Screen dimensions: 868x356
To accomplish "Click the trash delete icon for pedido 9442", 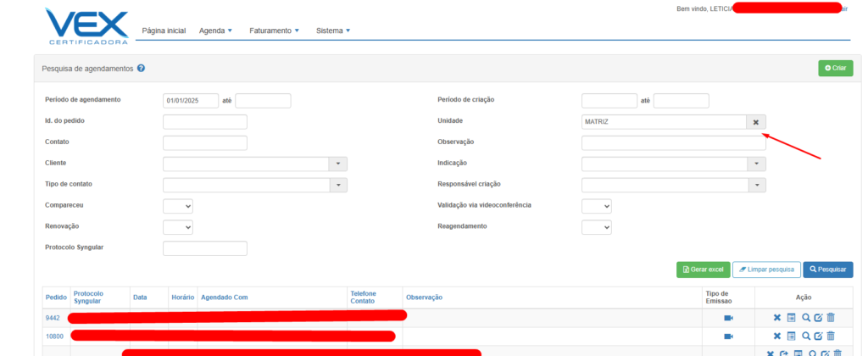I will [x=831, y=318].
